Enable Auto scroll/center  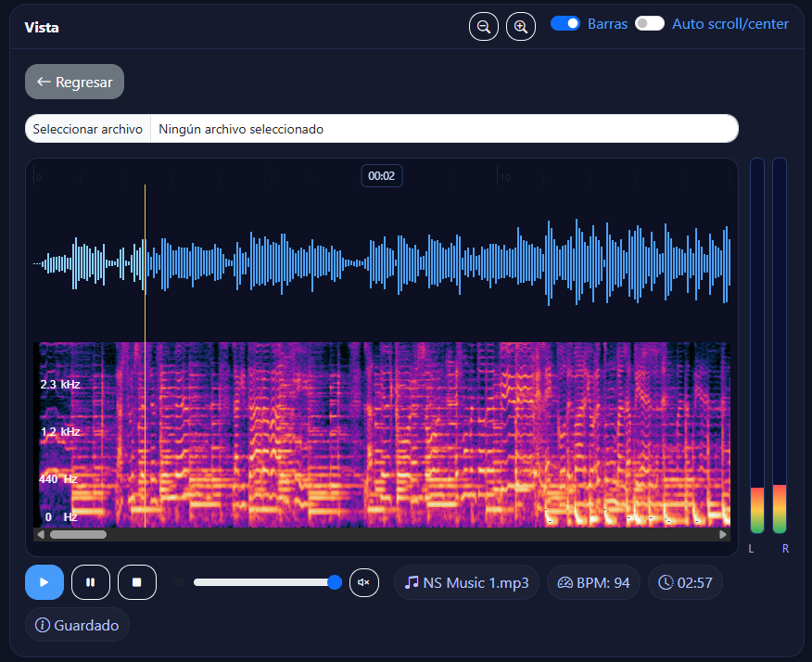coord(649,23)
